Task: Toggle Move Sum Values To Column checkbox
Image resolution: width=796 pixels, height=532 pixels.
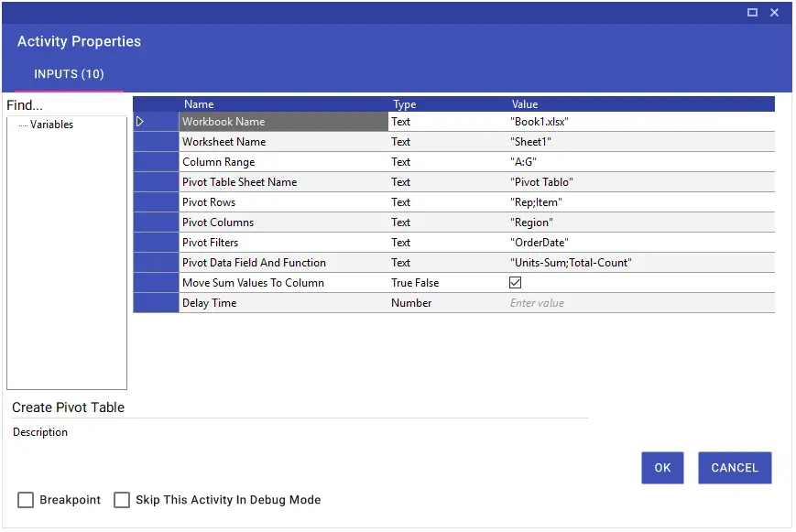Action: (x=516, y=283)
